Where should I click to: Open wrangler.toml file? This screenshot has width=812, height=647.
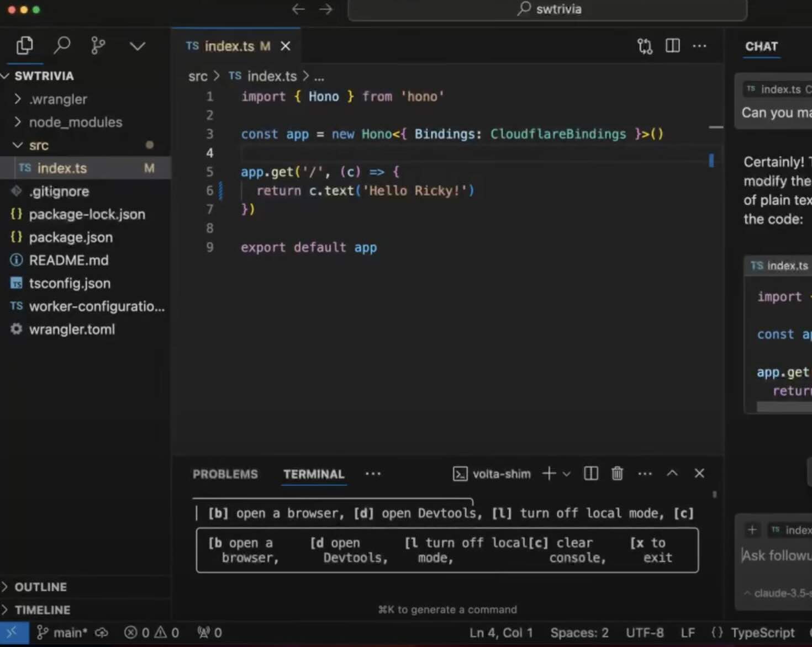[72, 330]
